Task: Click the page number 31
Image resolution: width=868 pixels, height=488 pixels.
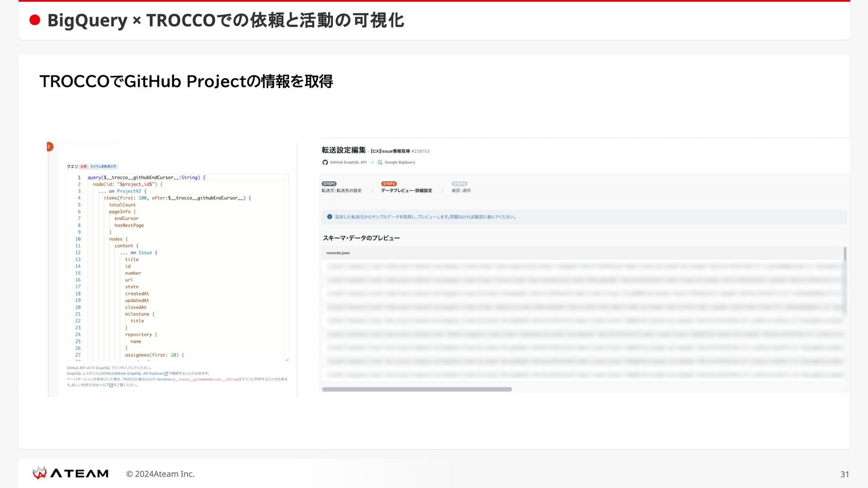Action: [x=844, y=474]
